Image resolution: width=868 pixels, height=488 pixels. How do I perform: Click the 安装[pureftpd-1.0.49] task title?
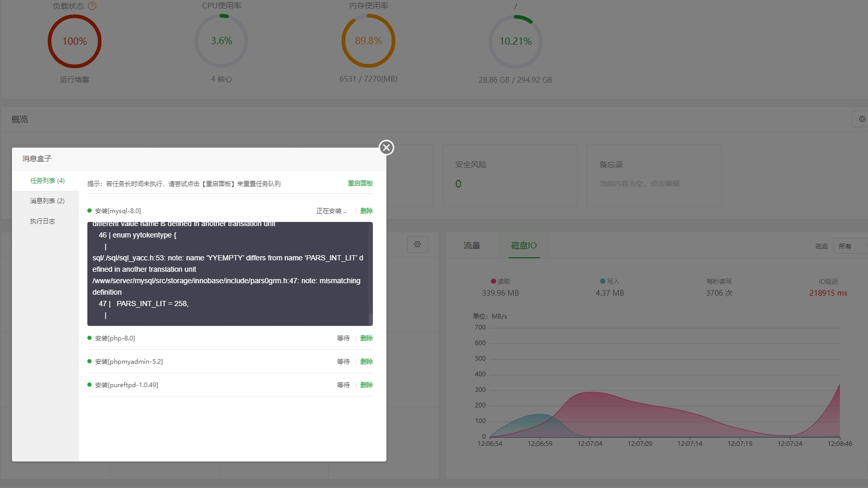pos(126,385)
